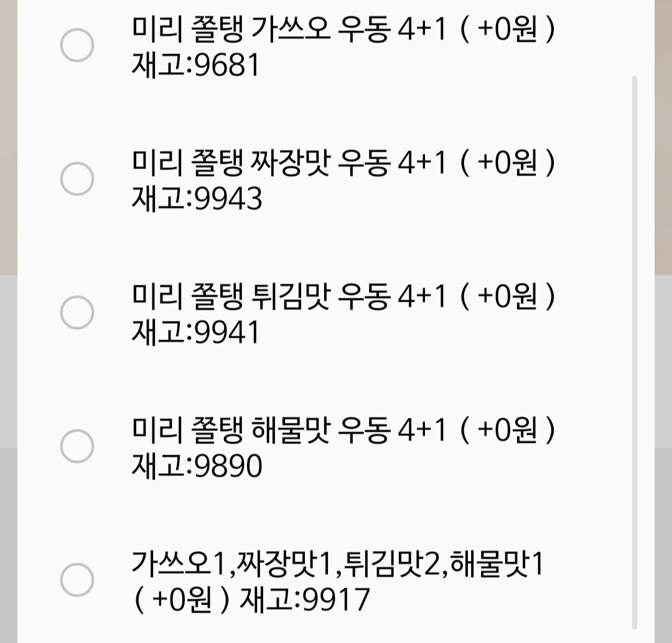Click the (+0원) price on the 튀김맛 option

507,298
